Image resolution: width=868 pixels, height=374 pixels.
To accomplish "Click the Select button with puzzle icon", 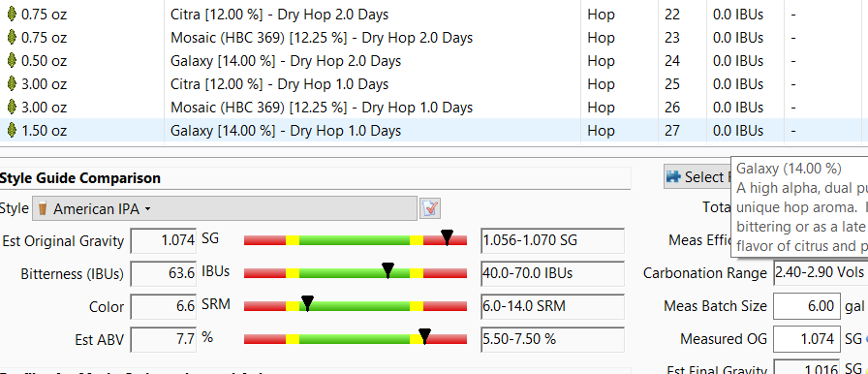I will [697, 177].
